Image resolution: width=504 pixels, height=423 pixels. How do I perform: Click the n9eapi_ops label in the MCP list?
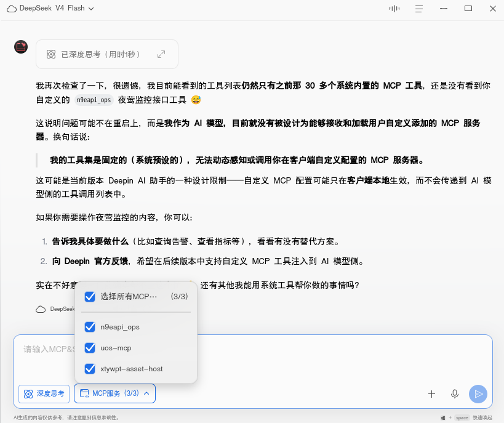click(120, 327)
